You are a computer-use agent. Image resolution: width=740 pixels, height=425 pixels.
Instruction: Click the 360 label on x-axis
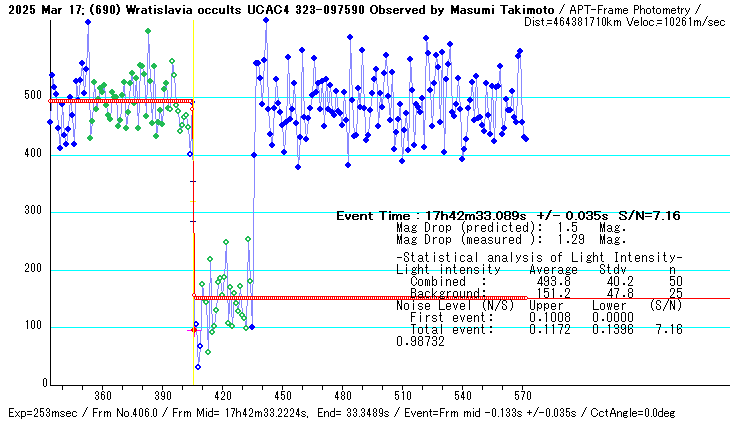[103, 395]
